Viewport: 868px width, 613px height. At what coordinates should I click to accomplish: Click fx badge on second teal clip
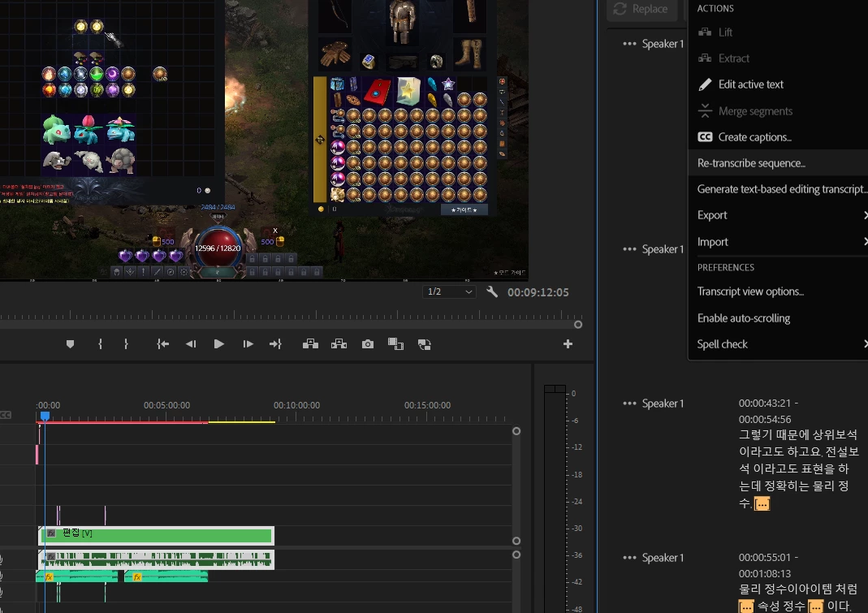tap(136, 577)
